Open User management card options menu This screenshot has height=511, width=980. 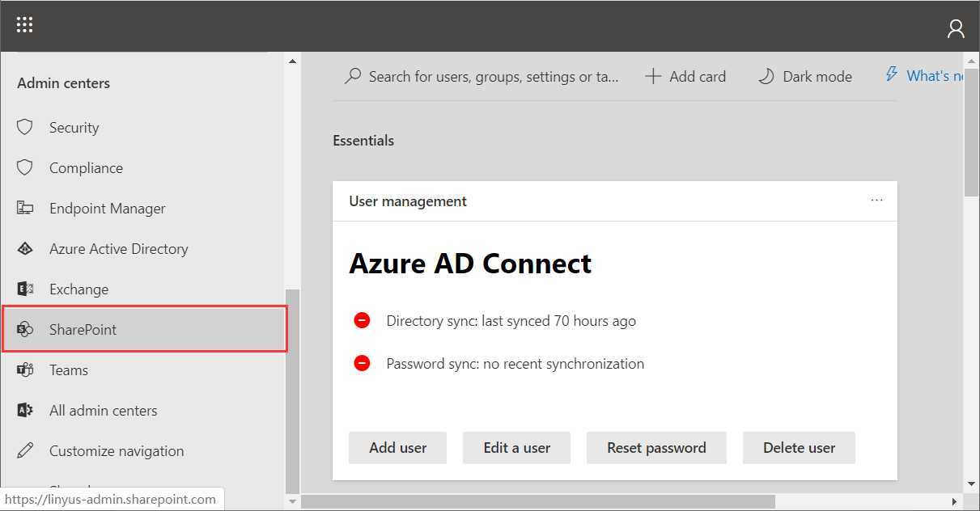876,201
